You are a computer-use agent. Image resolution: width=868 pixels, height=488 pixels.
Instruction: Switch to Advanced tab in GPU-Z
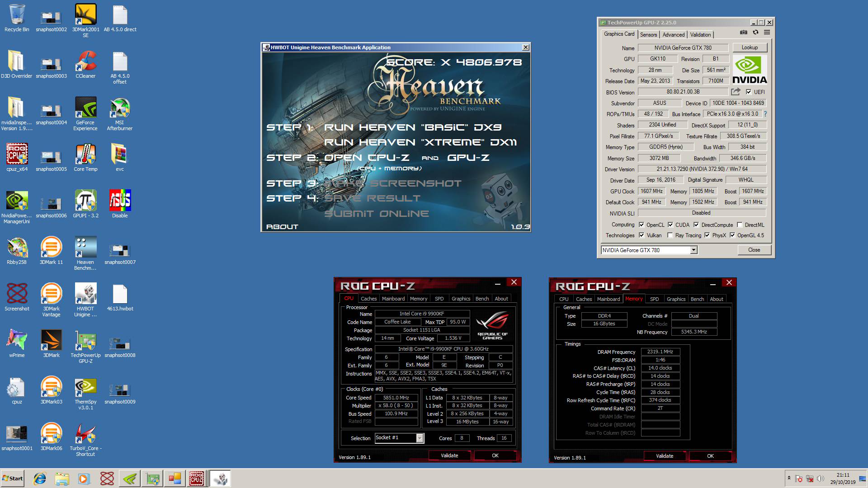674,35
